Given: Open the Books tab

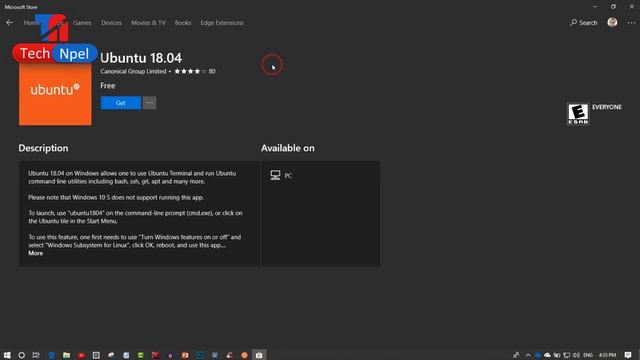Looking at the screenshot, I should [x=183, y=23].
